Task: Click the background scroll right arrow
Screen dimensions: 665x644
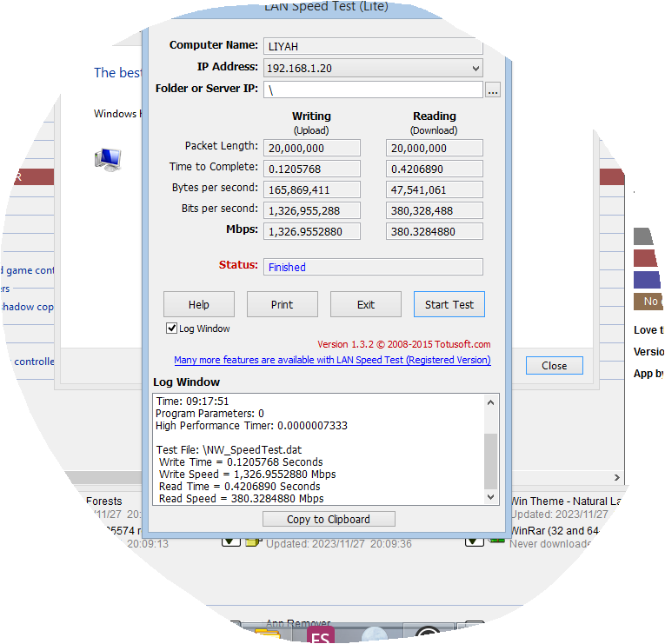Action: point(616,477)
